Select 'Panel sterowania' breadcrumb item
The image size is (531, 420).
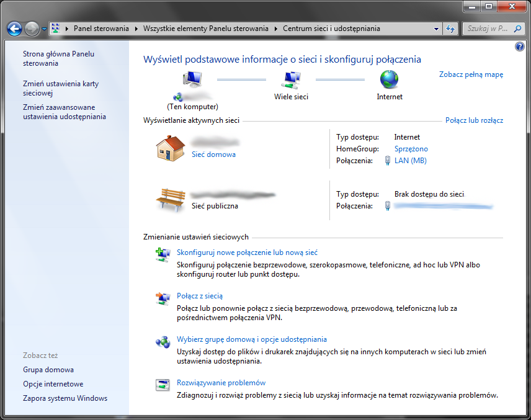click(x=101, y=29)
